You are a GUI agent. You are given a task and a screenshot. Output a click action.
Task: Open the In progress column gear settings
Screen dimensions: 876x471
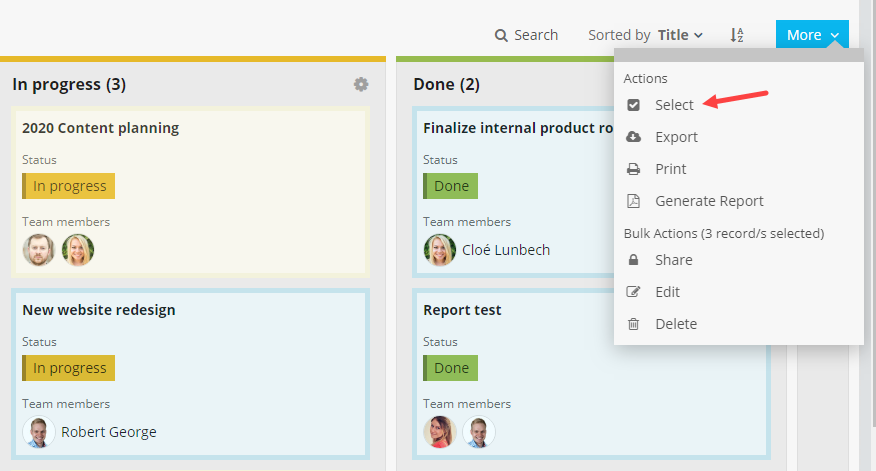pos(361,85)
